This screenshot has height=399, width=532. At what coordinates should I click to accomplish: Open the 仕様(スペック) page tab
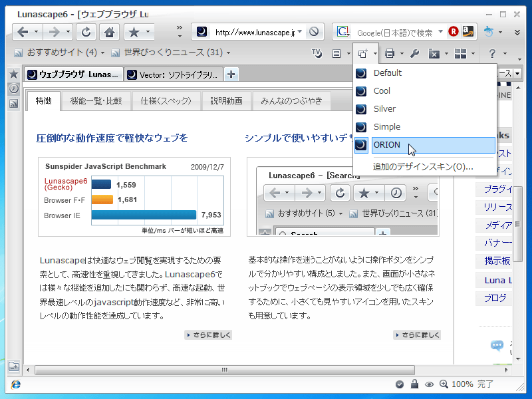[x=166, y=101]
